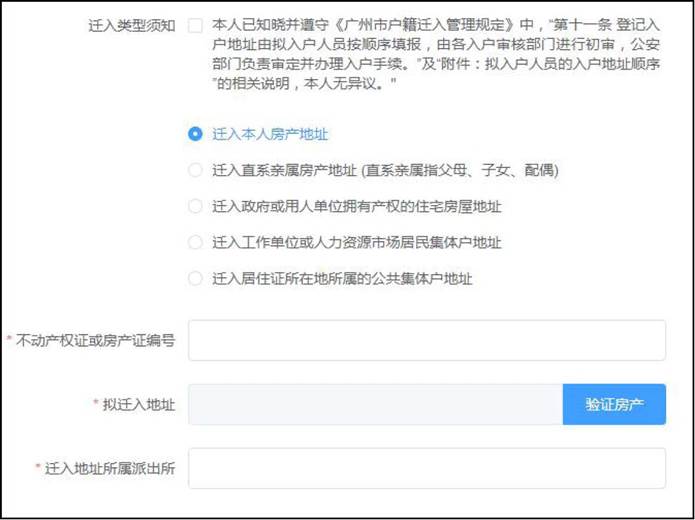Focus the 迁入地址所属派出所 input box
Viewport: 695px width, 520px height.
tap(426, 468)
